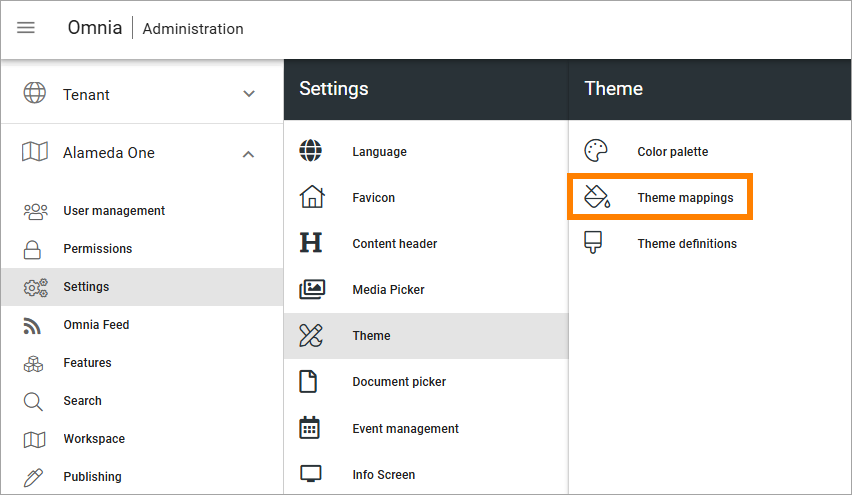
Task: Click the Event management calendar icon
Action: click(310, 428)
